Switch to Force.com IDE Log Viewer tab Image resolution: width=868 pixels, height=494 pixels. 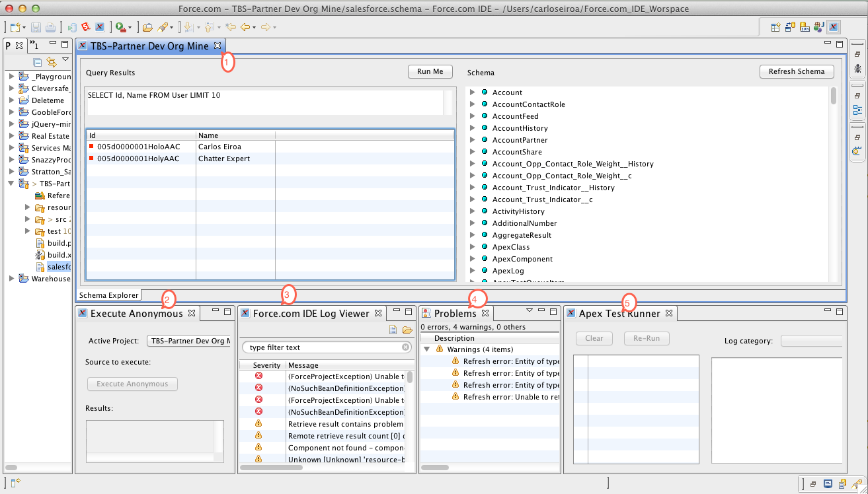coord(311,314)
